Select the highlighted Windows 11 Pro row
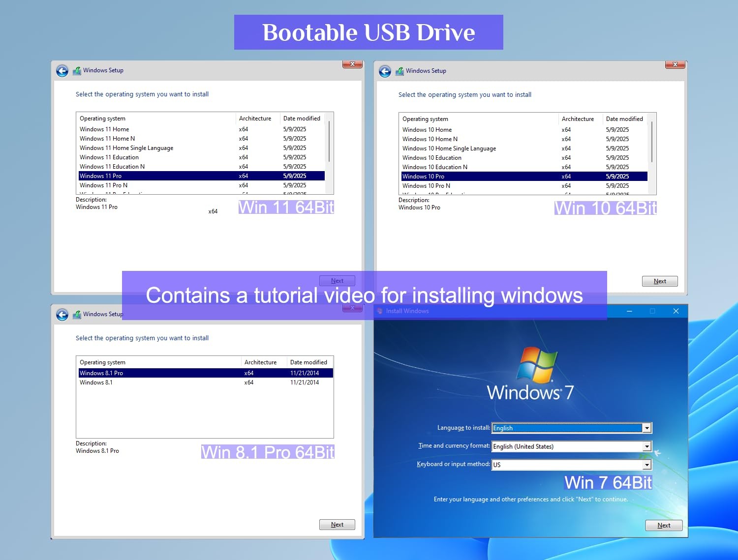738x560 pixels. coord(202,176)
